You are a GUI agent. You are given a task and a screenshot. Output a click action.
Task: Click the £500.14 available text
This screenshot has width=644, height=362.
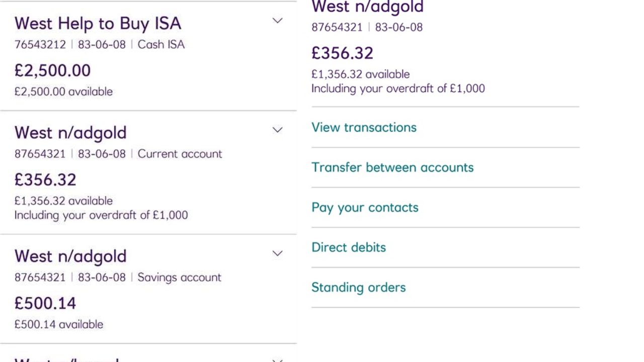[59, 324]
